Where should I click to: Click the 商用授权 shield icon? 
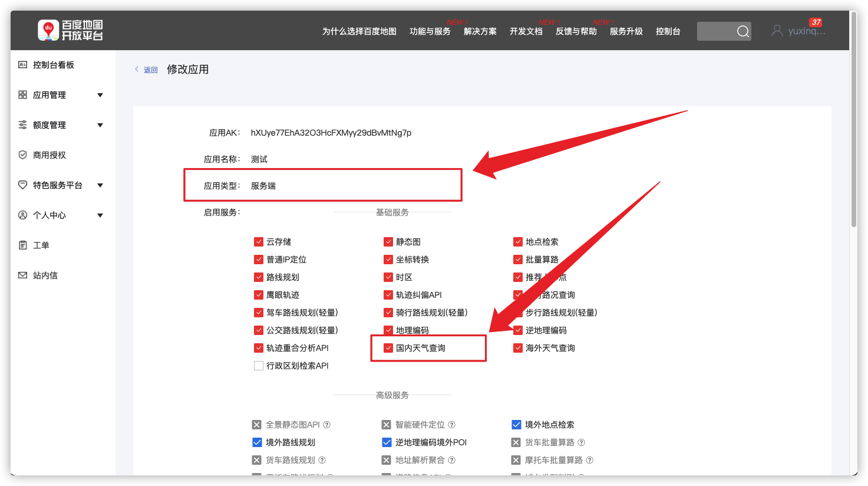pos(22,155)
